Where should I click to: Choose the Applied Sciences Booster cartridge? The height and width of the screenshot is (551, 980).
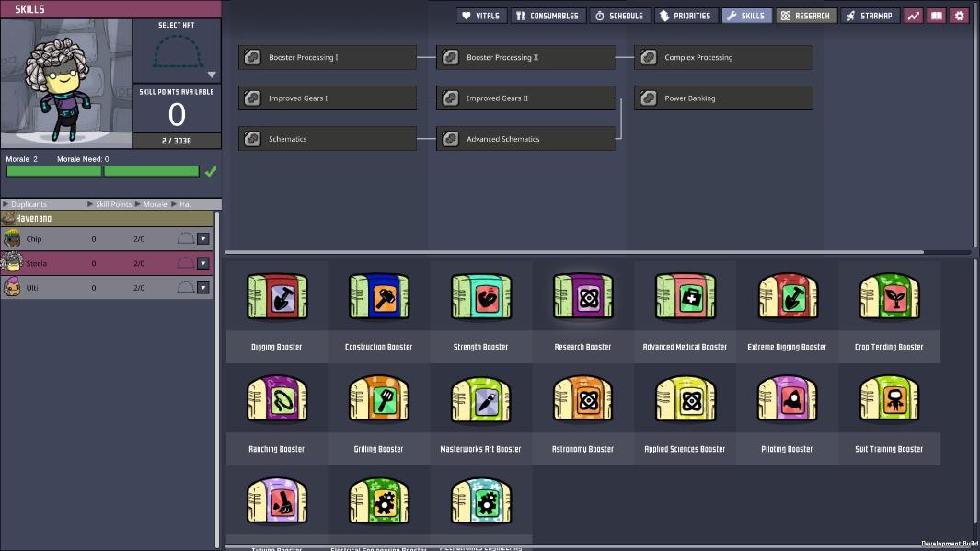coord(685,398)
